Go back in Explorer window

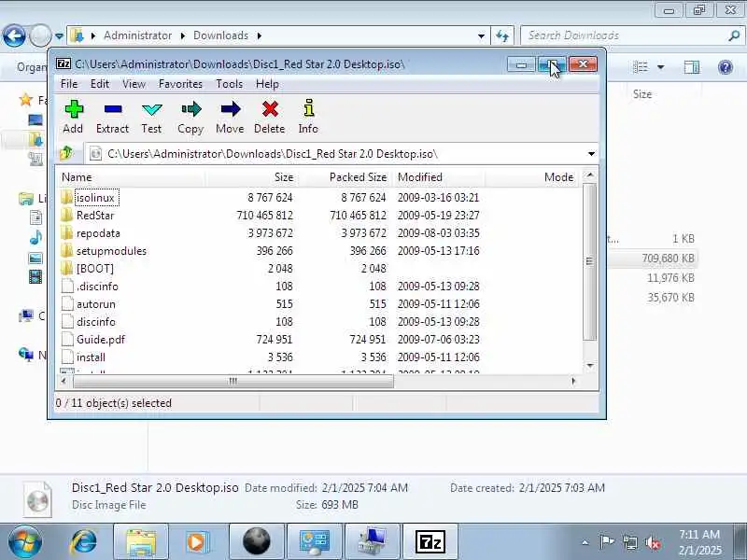click(14, 35)
